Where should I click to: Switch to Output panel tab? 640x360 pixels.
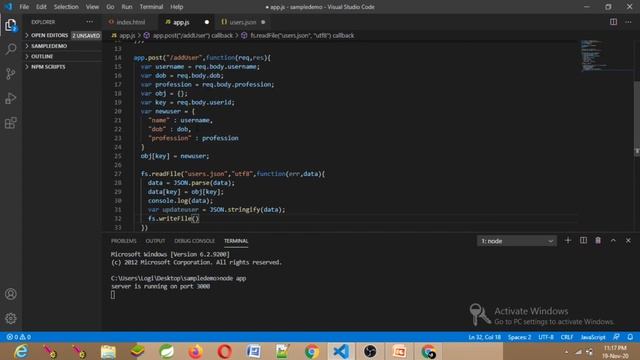coord(156,241)
